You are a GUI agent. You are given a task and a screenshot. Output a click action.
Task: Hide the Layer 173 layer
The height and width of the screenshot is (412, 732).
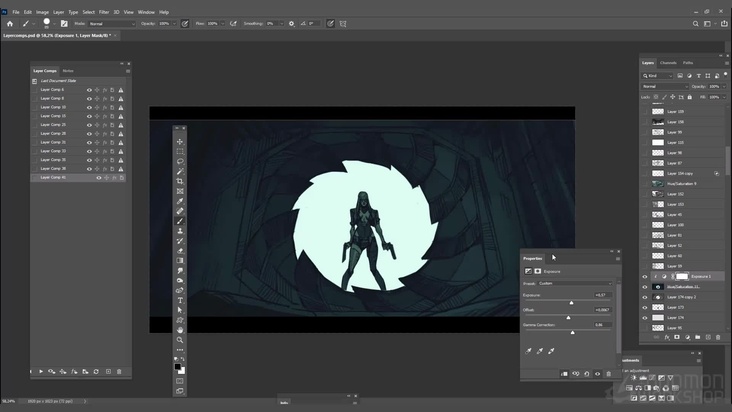coord(645,307)
